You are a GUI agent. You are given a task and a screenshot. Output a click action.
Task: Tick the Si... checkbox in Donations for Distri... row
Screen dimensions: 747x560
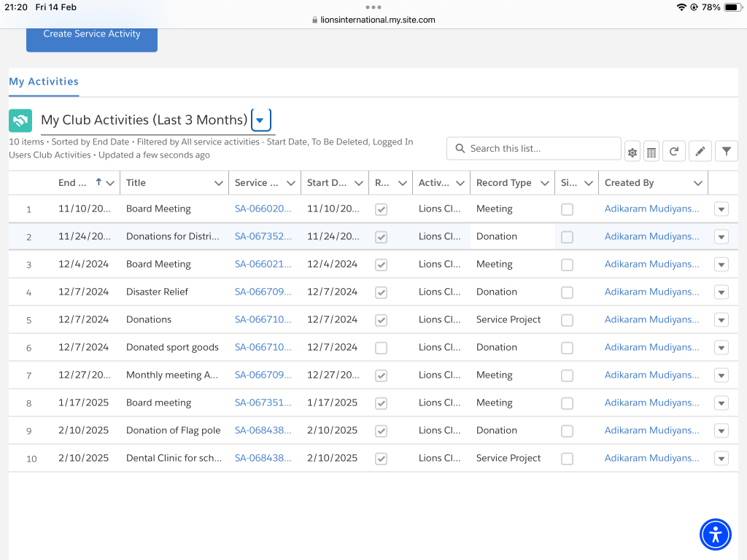[x=567, y=237]
